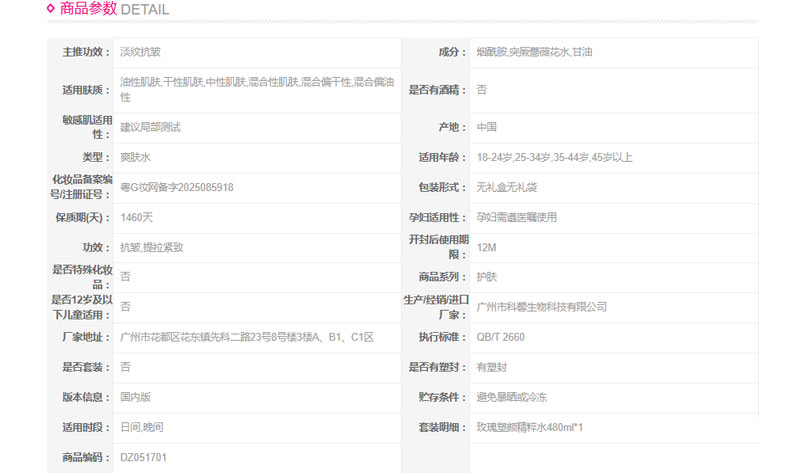Viewport: 806px width, 474px height.
Task: Click the 包装形式 value 无礼盒无礼袋
Action: [x=507, y=187]
